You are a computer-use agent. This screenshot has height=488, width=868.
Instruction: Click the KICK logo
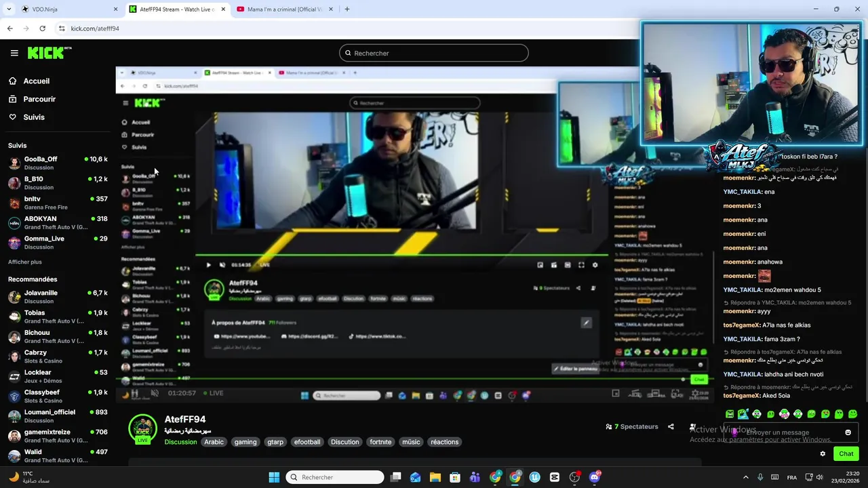pos(50,53)
